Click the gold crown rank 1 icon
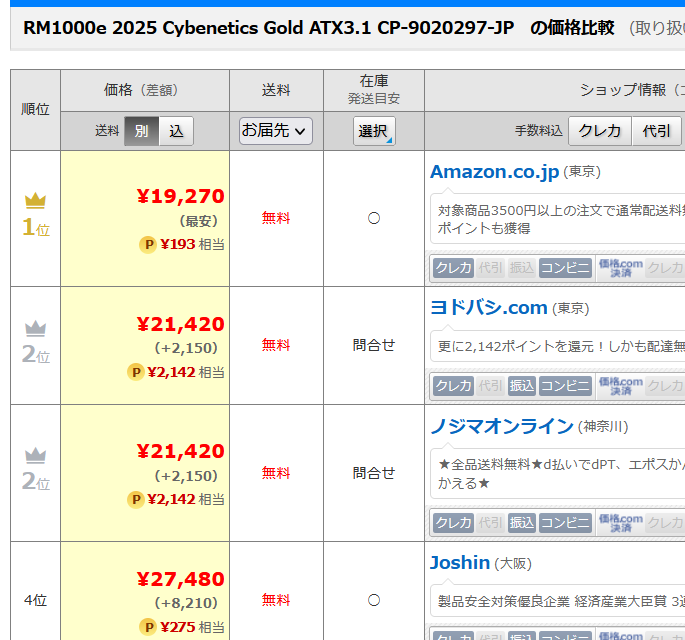The width and height of the screenshot is (685, 640). 35,201
